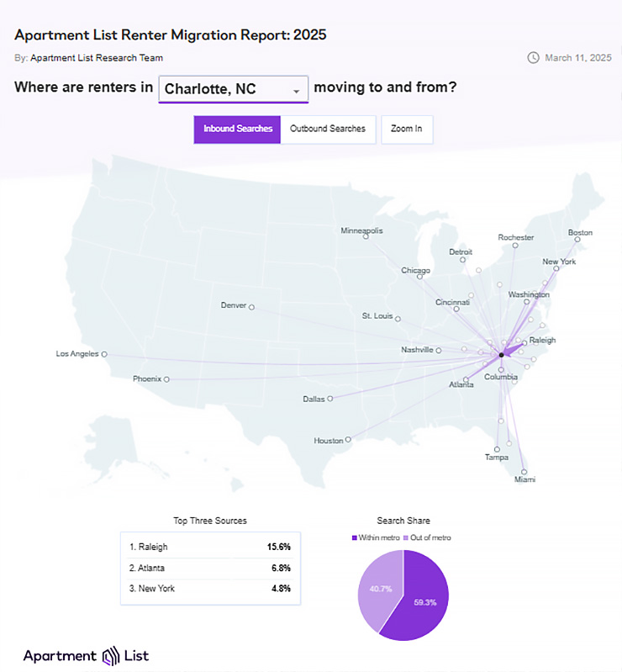Click the Detroit map marker

(x=462, y=260)
